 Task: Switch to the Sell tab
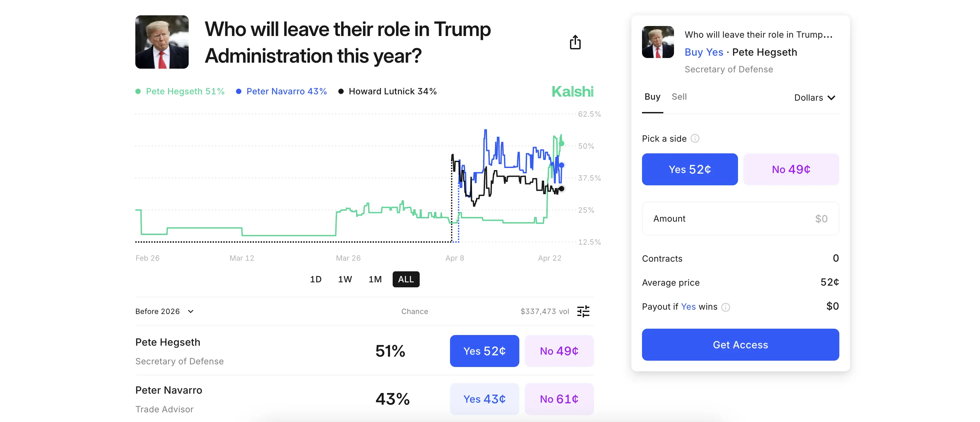pyautogui.click(x=679, y=97)
